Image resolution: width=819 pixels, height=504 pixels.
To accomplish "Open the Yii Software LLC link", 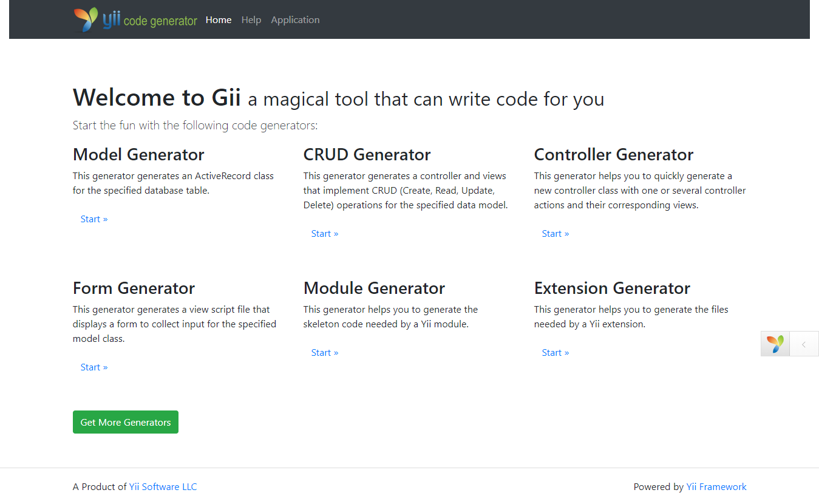I will tap(163, 486).
